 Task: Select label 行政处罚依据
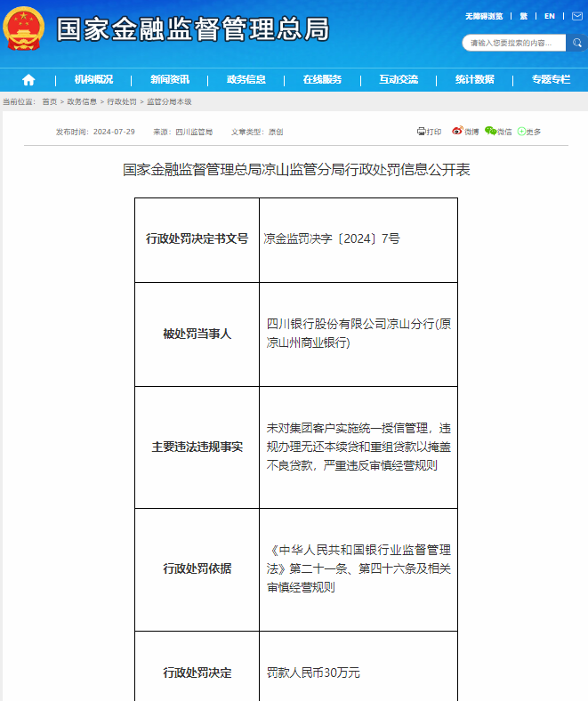tap(197, 568)
